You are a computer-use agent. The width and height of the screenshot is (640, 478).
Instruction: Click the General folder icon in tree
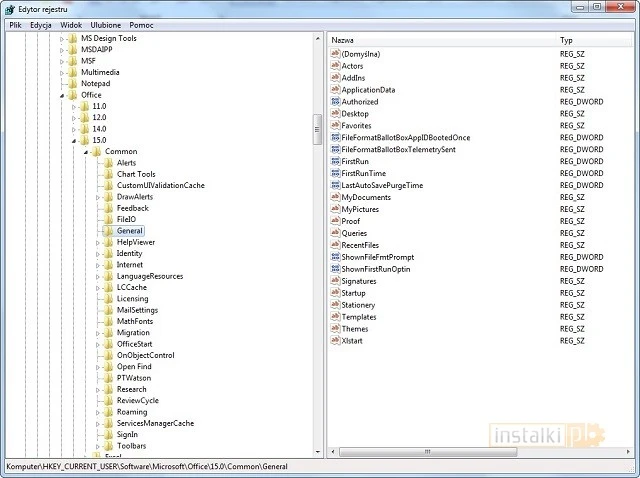tap(108, 231)
